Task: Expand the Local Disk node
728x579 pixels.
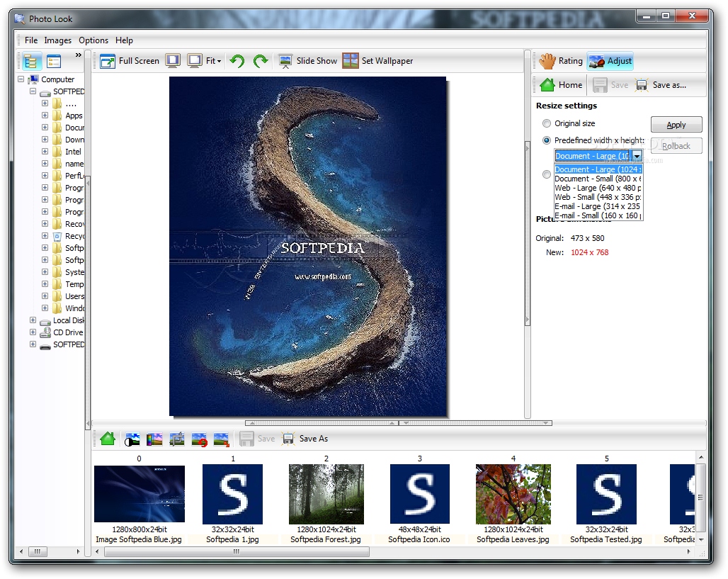Action: [33, 320]
